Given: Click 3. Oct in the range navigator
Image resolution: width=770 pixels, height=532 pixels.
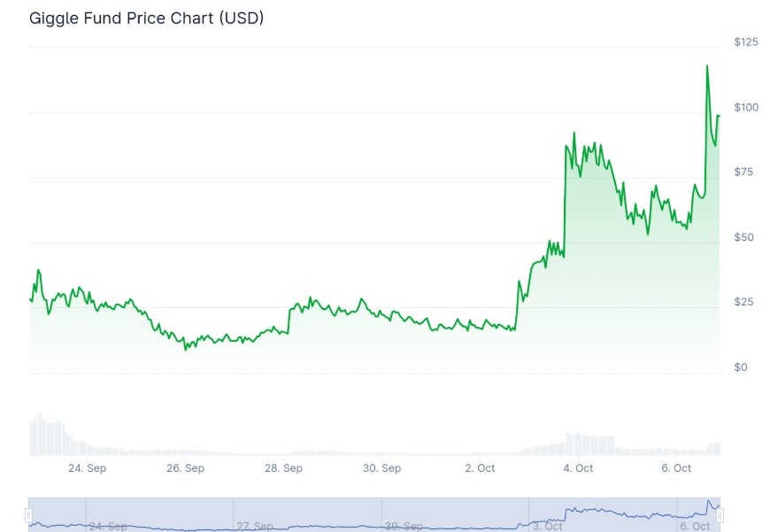Looking at the screenshot, I should [548, 526].
